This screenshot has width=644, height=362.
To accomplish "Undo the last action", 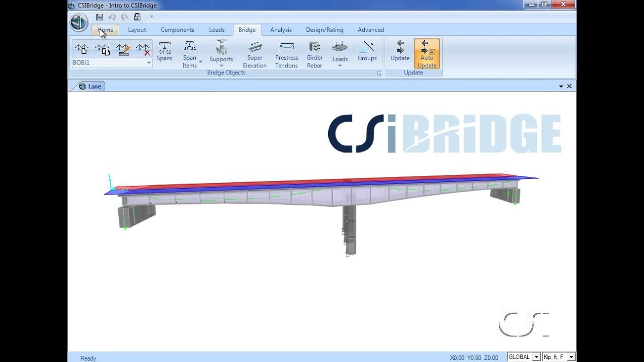I will click(112, 17).
